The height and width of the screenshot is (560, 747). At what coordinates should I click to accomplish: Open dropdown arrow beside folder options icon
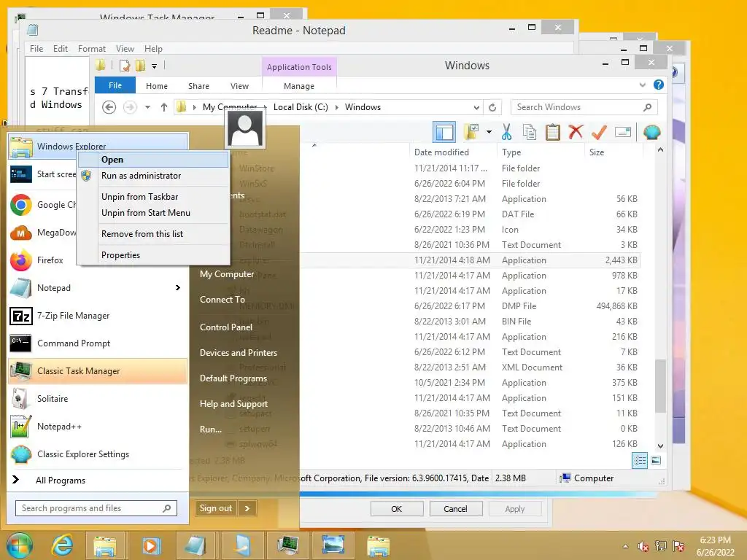pos(489,132)
